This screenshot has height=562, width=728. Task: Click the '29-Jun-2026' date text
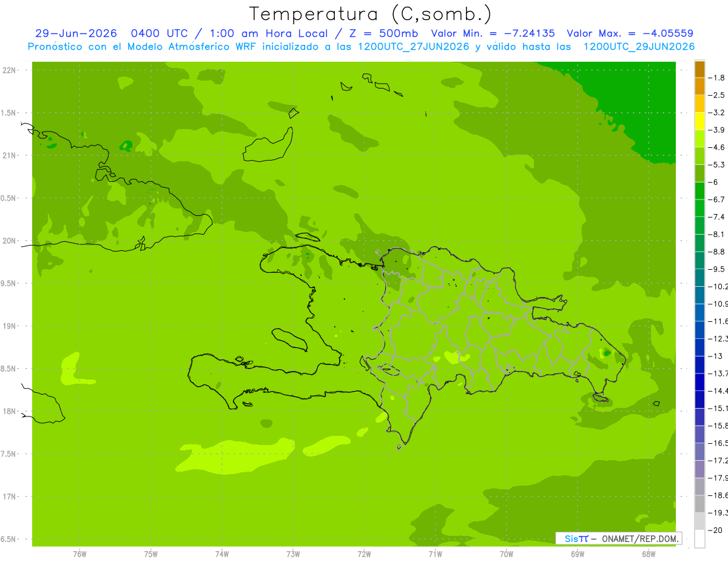pyautogui.click(x=76, y=33)
